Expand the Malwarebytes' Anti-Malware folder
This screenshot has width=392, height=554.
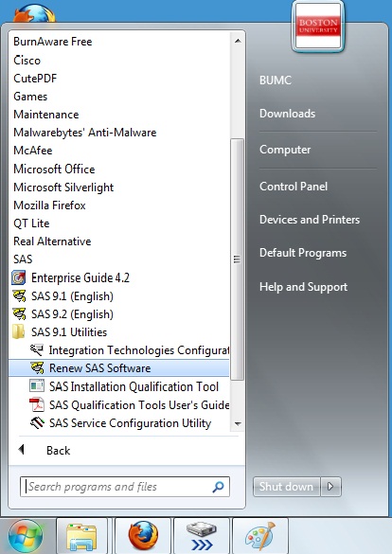click(x=85, y=133)
